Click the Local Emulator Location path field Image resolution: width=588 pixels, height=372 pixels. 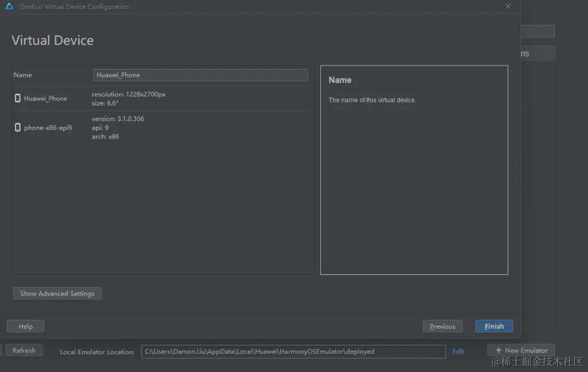coord(293,351)
